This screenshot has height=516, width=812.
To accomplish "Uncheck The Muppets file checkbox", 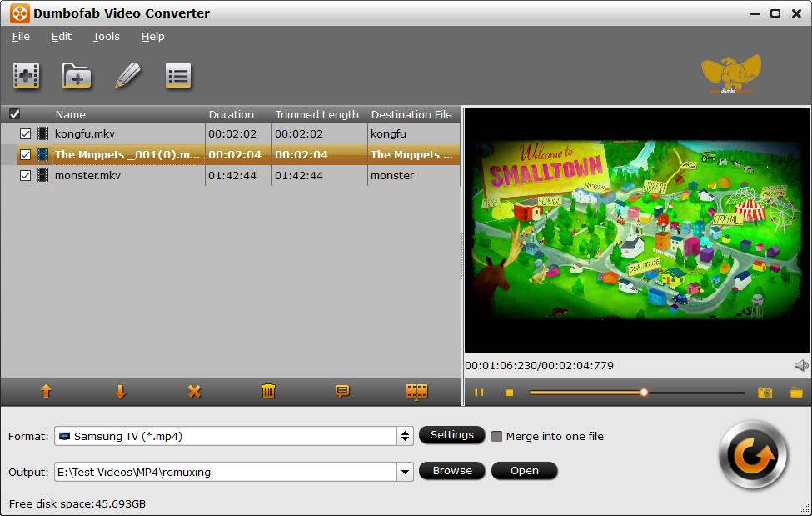I will click(25, 154).
